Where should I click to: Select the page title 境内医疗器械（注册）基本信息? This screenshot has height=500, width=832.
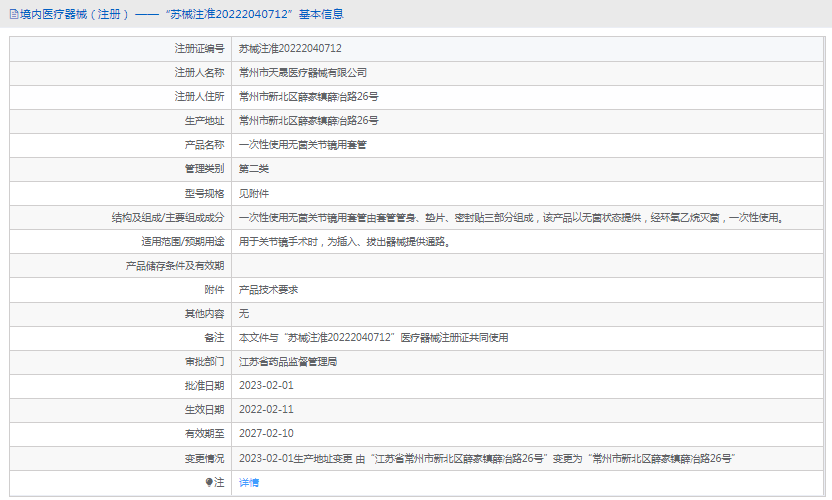(181, 14)
